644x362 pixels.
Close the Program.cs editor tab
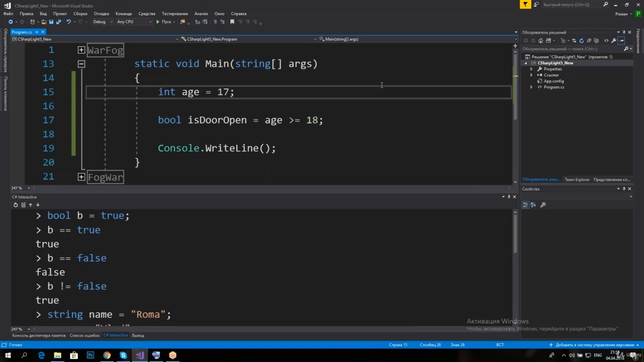[x=43, y=32]
